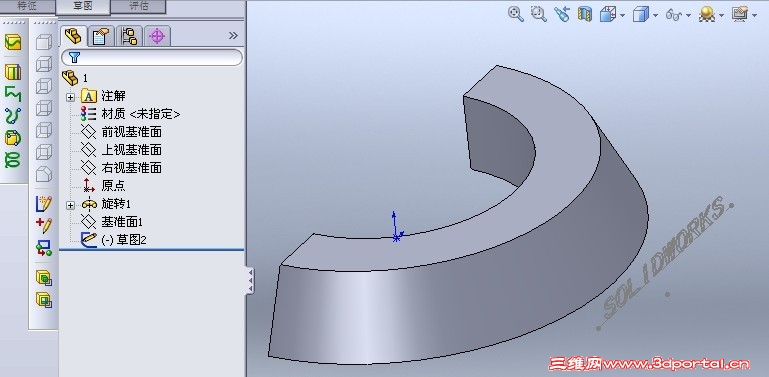Click the rectangle with green nodes icon
The height and width of the screenshot is (377, 769).
coord(44,247)
